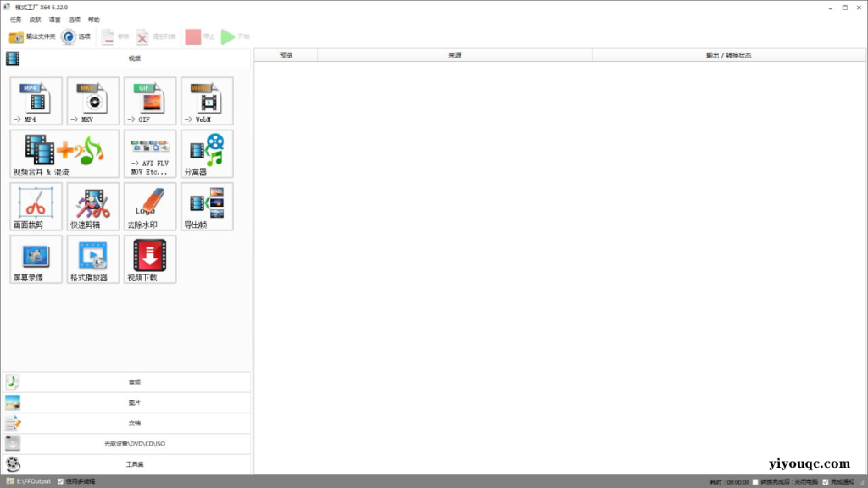Toggle the completion notification checkbox (完成通知)
Viewport: 868px width, 488px height.
[x=825, y=482]
